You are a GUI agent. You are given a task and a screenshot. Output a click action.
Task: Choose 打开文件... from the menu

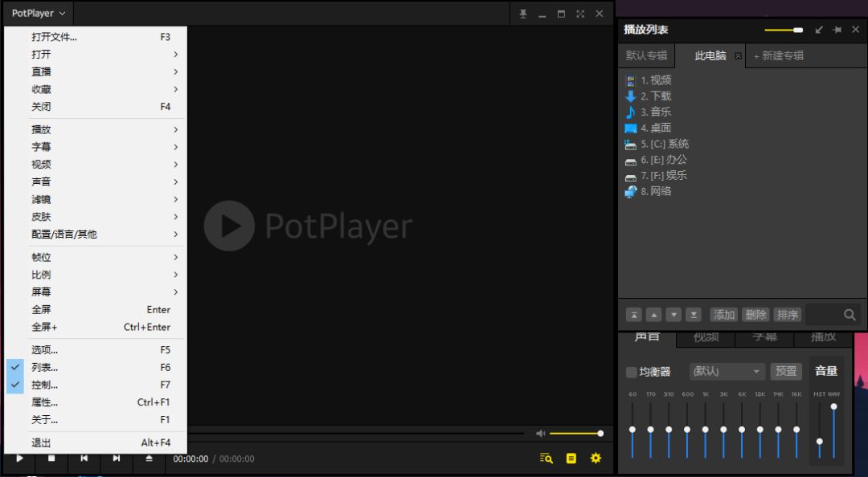pyautogui.click(x=96, y=37)
